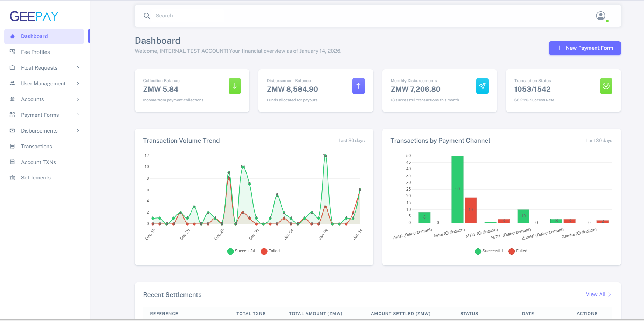Click the Settlements bank icon in sidebar

point(12,178)
